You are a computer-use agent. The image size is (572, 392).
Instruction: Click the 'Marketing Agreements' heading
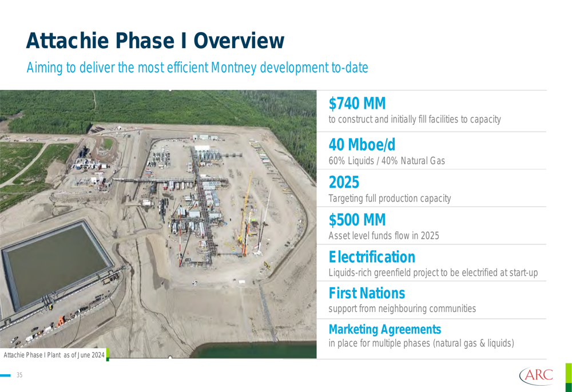tap(384, 329)
